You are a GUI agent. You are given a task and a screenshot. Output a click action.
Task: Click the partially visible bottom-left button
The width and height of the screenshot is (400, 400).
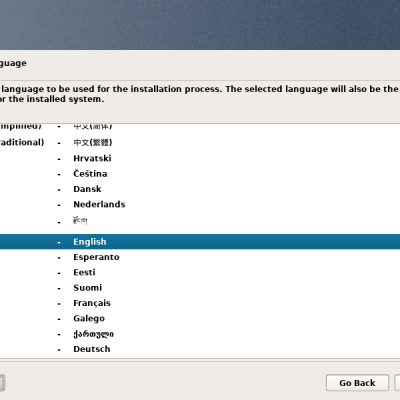point(2,383)
